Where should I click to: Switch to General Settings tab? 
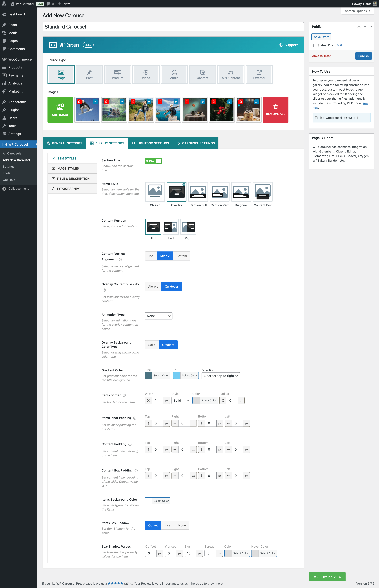[64, 143]
